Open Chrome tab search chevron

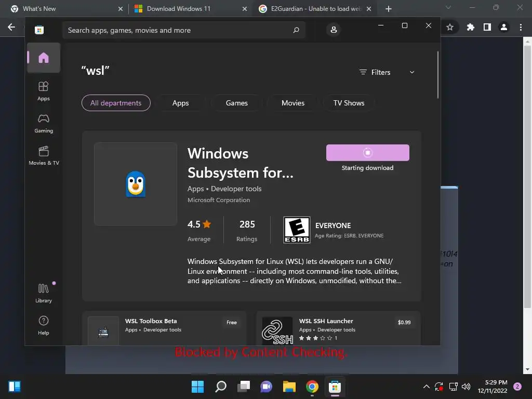click(448, 7)
